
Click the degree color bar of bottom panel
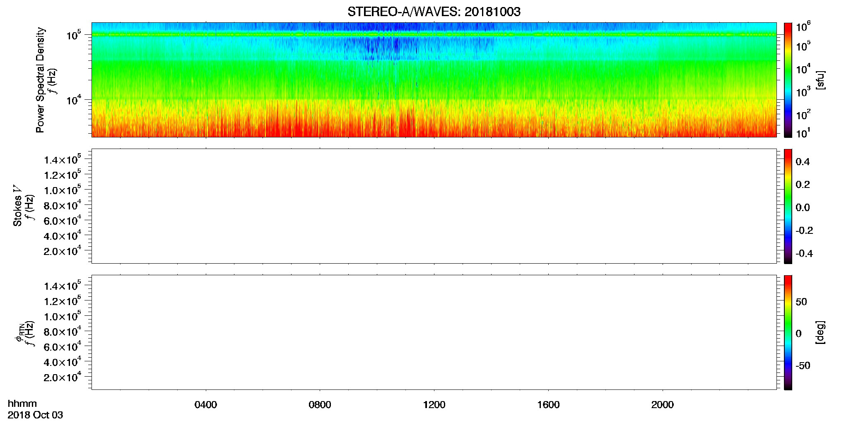(x=788, y=332)
